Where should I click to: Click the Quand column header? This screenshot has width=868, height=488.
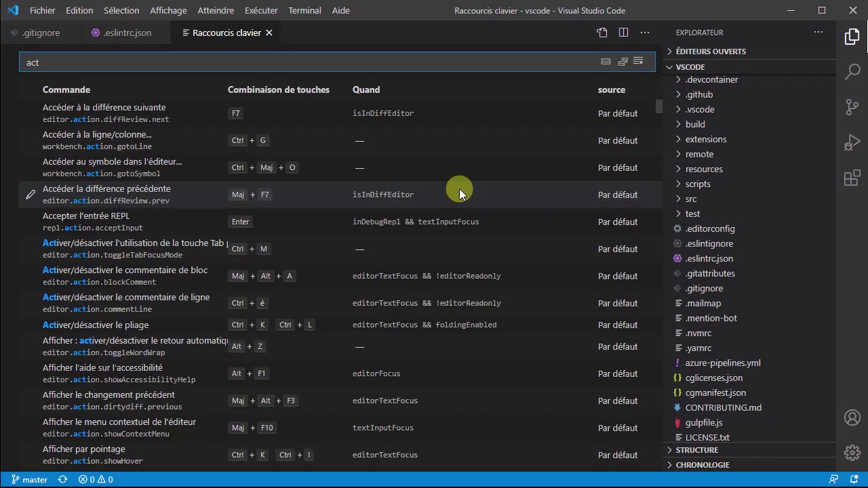pos(366,89)
